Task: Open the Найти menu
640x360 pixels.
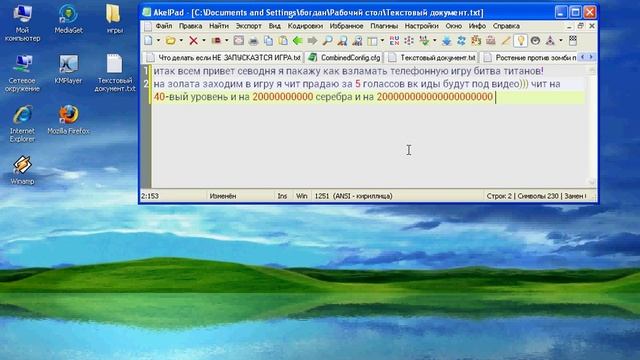Action: (x=219, y=26)
